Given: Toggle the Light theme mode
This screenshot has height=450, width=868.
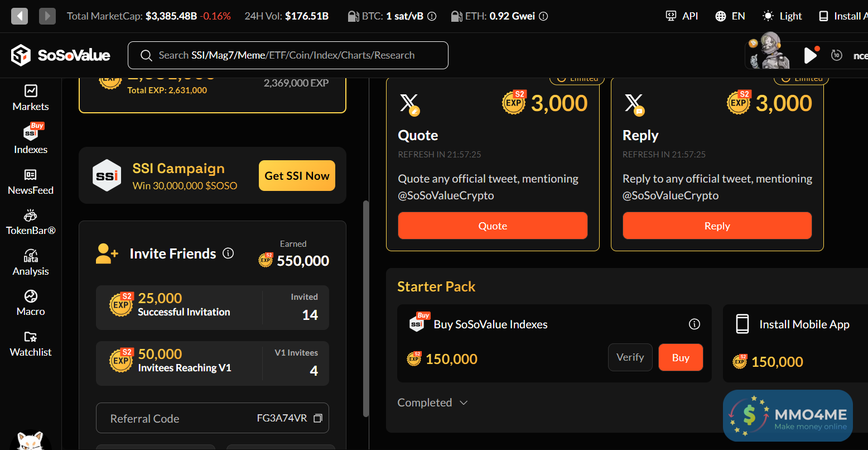Looking at the screenshot, I should pos(782,16).
